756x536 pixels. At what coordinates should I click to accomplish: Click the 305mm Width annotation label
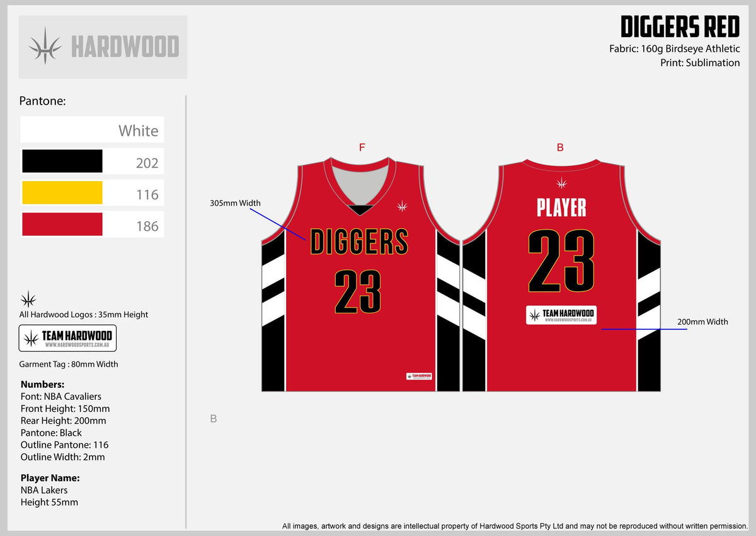coord(236,202)
